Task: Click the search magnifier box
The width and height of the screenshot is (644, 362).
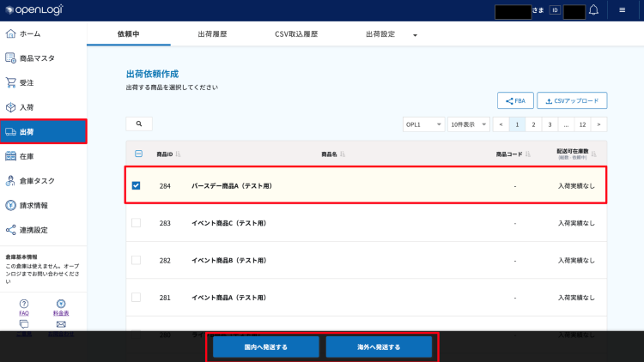Action: coord(139,124)
